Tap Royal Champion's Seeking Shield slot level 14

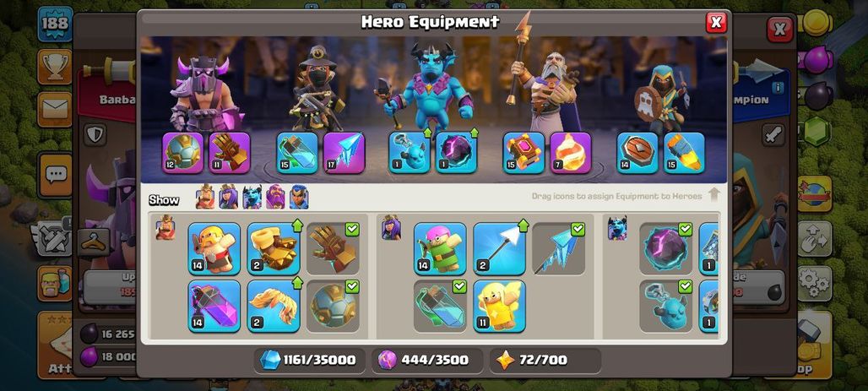637,153
